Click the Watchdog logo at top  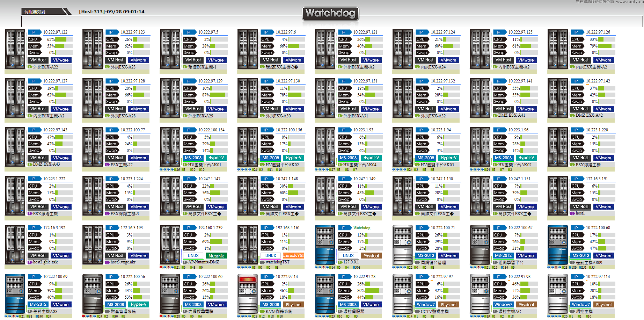[x=330, y=14]
